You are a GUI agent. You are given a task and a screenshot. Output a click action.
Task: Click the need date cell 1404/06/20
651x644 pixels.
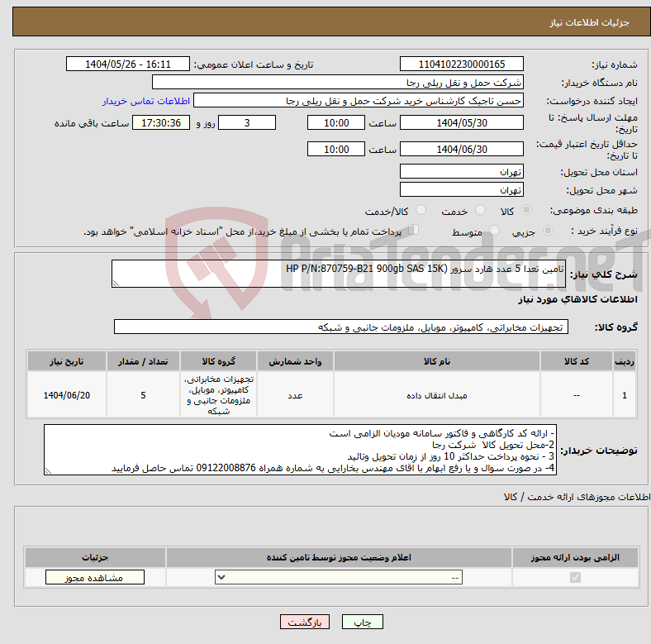[67, 395]
